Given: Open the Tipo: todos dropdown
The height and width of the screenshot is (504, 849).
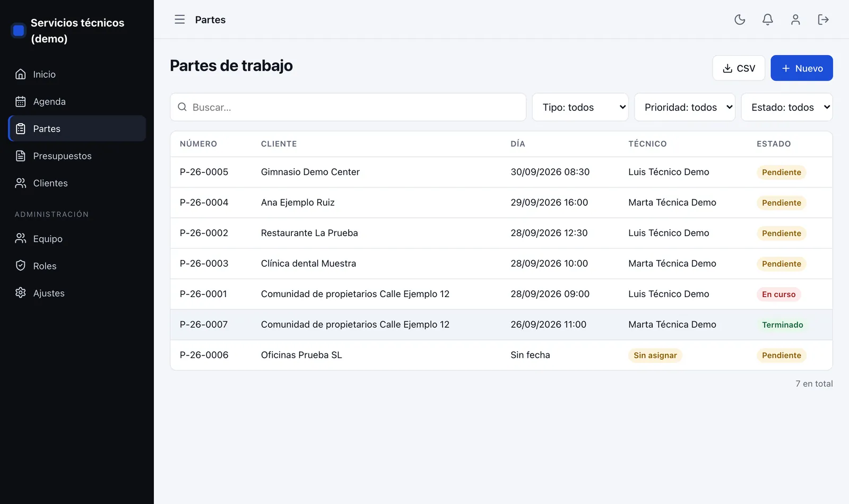Looking at the screenshot, I should 581,107.
